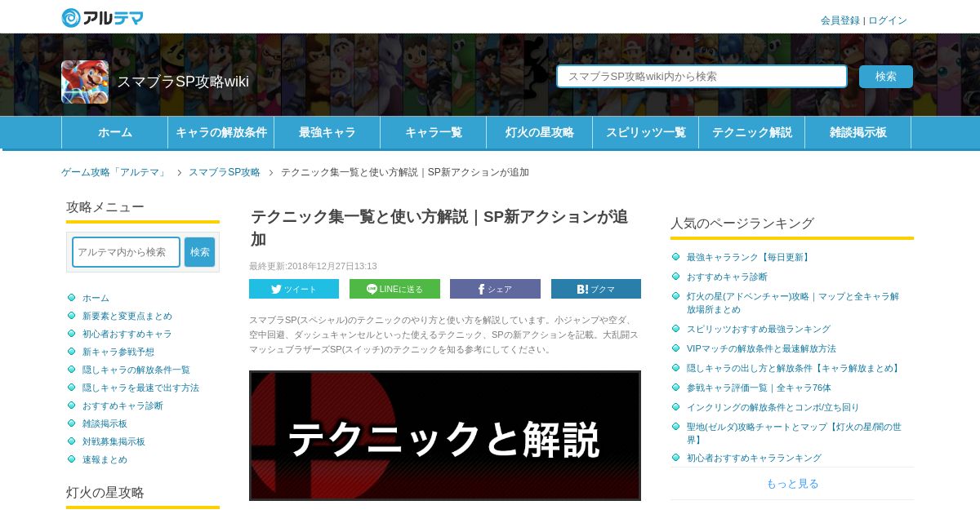
Task: Open ranking おすすめキャラ診断 link
Action: pyautogui.click(x=727, y=277)
